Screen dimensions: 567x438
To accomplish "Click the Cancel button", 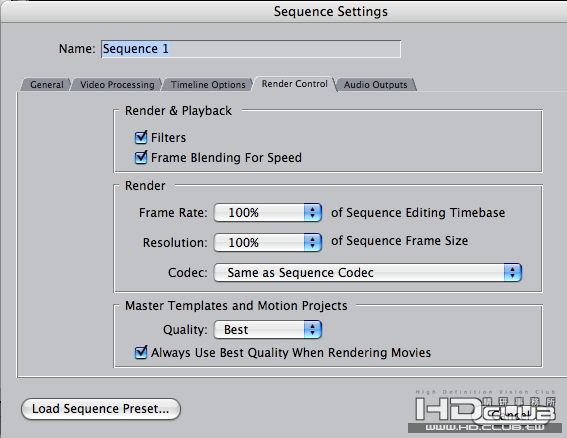I will point(511,414).
